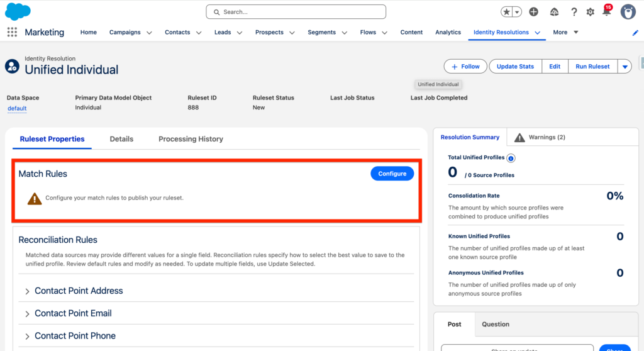644x351 pixels.
Task: Click the Salesforce cloud logo
Action: coord(18,11)
